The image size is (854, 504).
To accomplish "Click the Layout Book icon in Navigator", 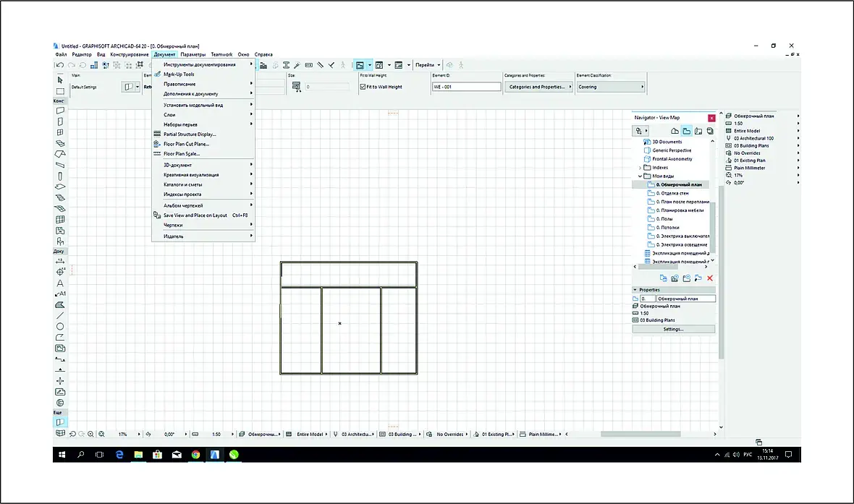I will 698,131.
